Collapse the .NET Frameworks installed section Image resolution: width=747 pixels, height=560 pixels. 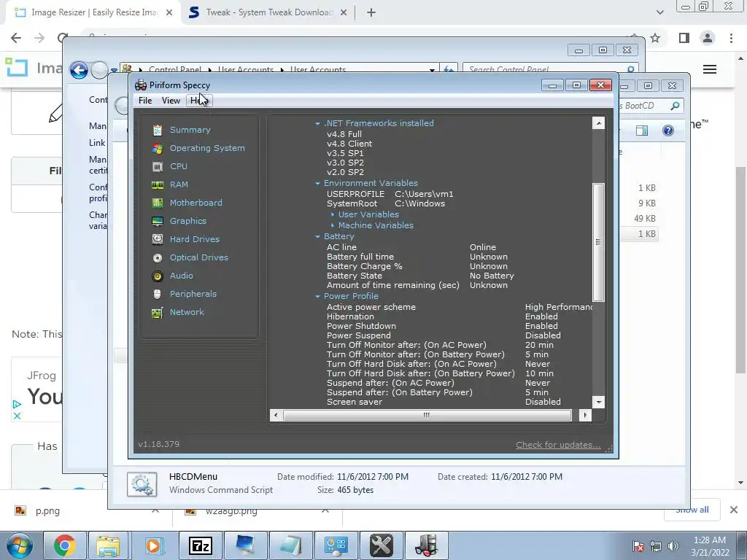317,124
